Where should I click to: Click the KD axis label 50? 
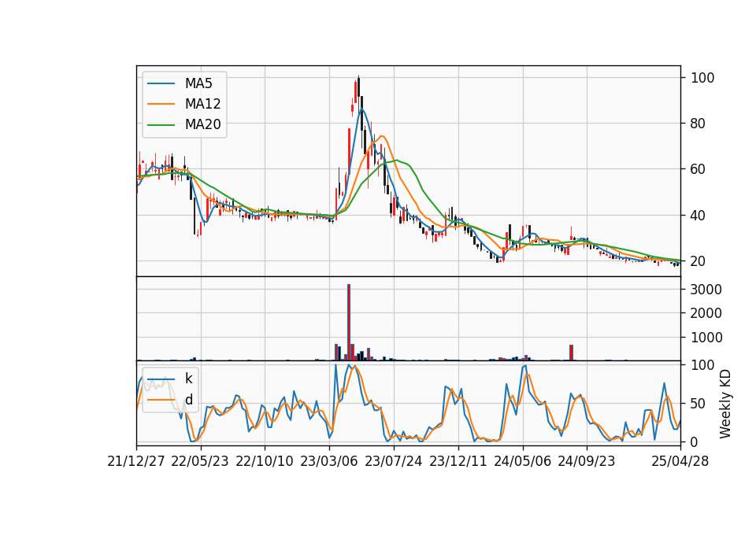699,404
